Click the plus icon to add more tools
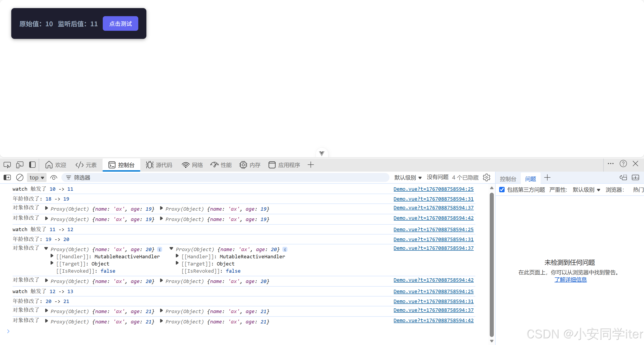Viewport: 644px width, 345px height. click(x=311, y=165)
